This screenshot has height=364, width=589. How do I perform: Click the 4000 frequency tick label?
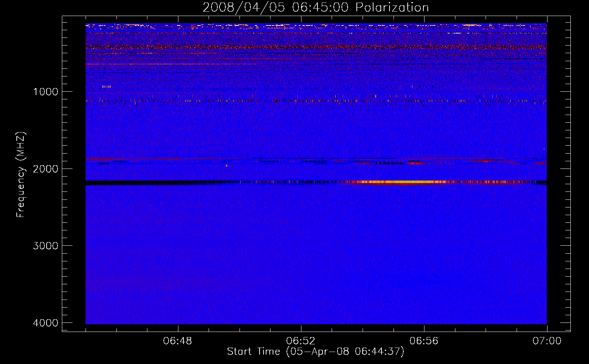[46, 323]
